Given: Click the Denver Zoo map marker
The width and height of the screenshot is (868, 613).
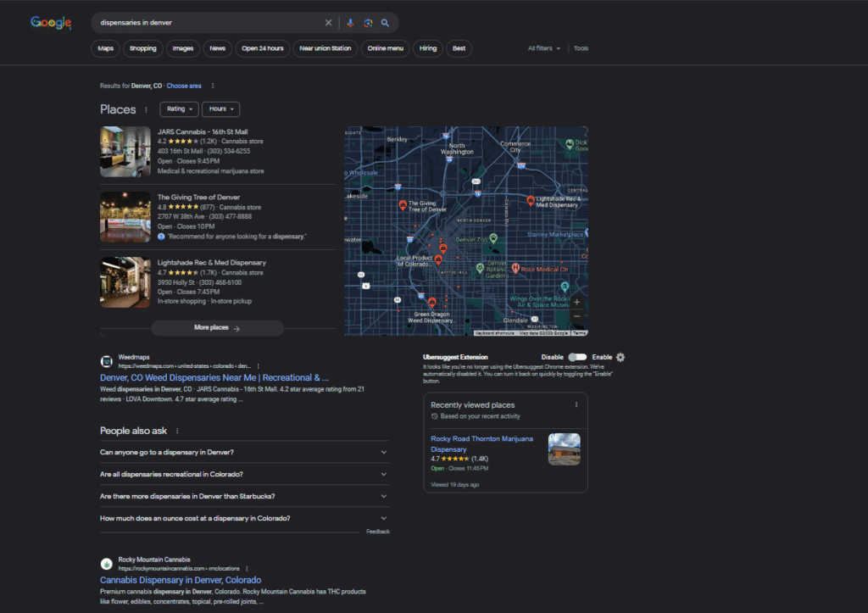Looking at the screenshot, I should tap(493, 238).
